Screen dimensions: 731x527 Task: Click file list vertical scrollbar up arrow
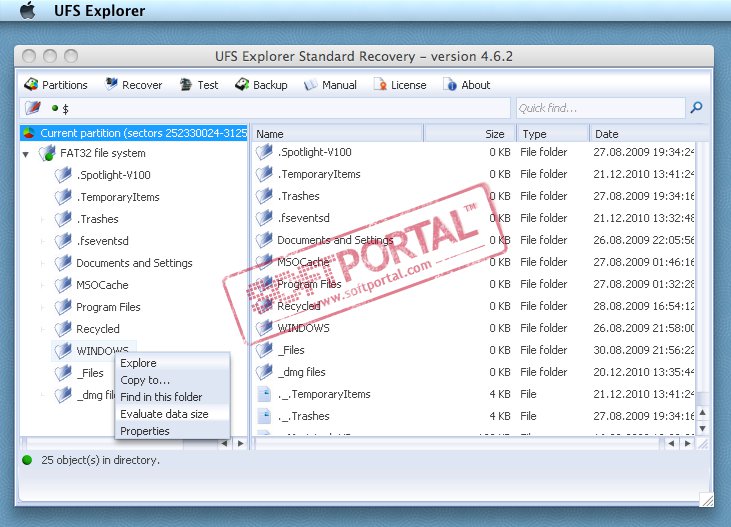tap(703, 413)
